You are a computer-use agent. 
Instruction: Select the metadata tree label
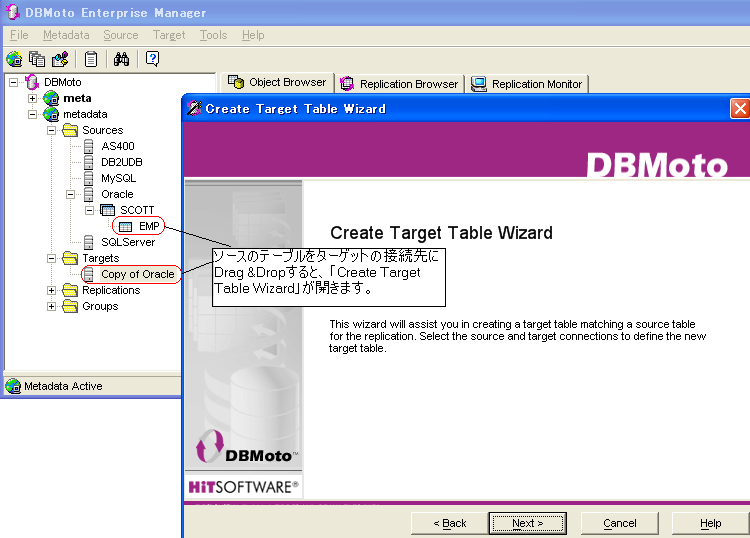point(85,114)
